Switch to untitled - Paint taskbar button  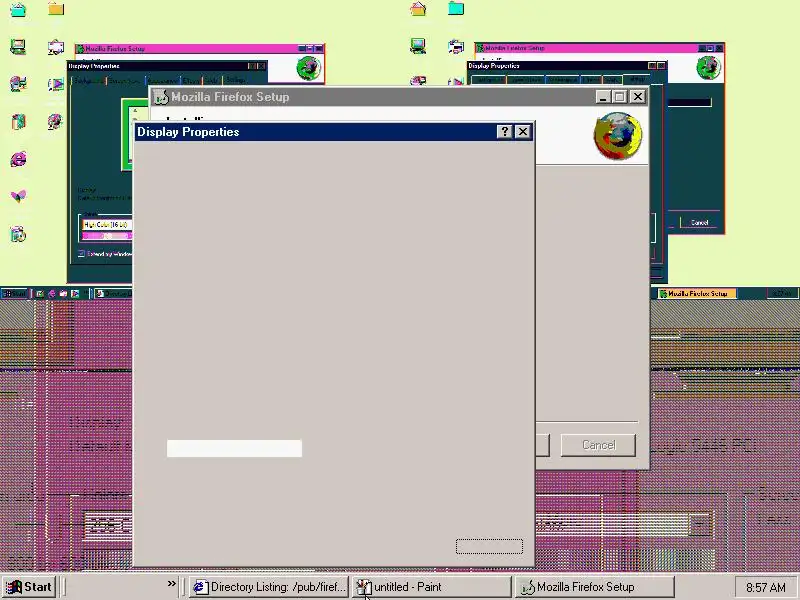pyautogui.click(x=431, y=587)
